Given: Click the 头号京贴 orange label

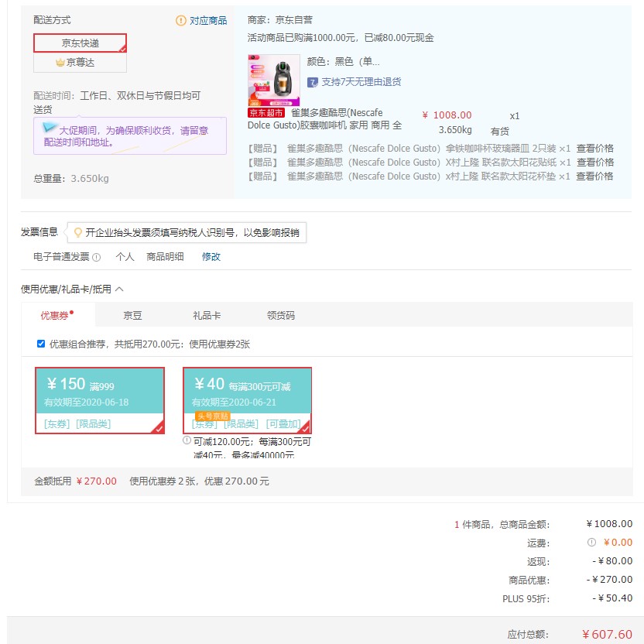Looking at the screenshot, I should pos(212,416).
